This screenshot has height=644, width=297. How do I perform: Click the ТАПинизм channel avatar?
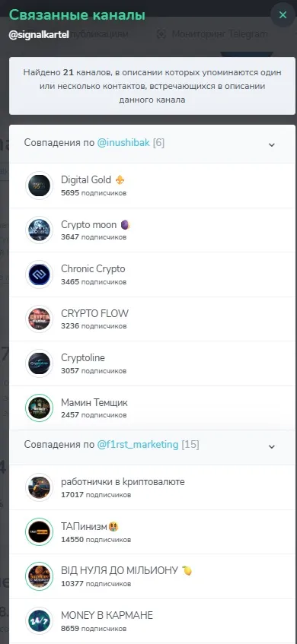point(39,532)
